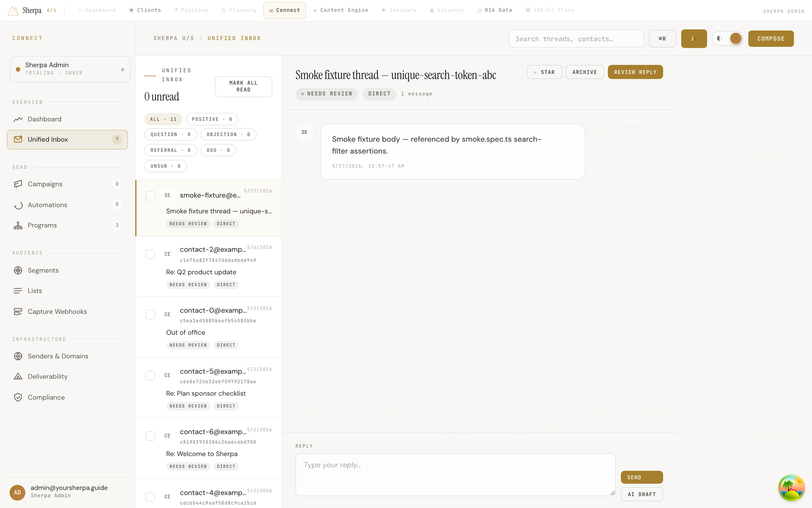Open the Out of office thread
The width and height of the screenshot is (812, 508).
208,327
